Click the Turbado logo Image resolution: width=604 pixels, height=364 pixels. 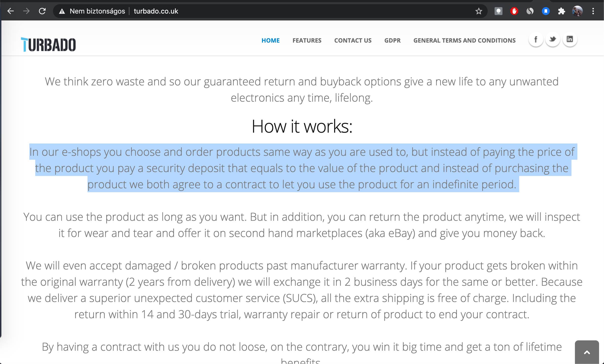(x=48, y=45)
